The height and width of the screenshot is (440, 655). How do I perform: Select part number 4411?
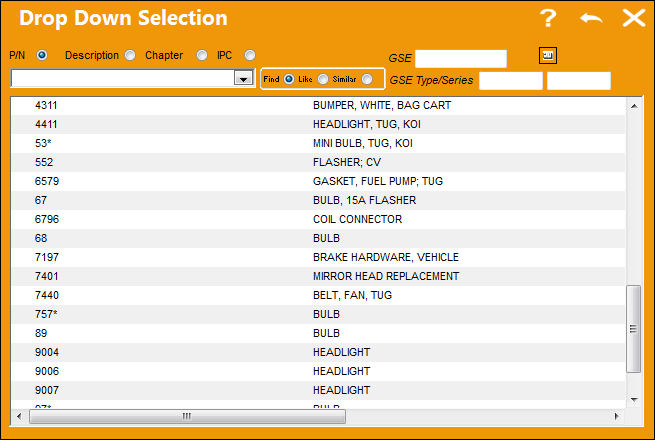pos(46,125)
